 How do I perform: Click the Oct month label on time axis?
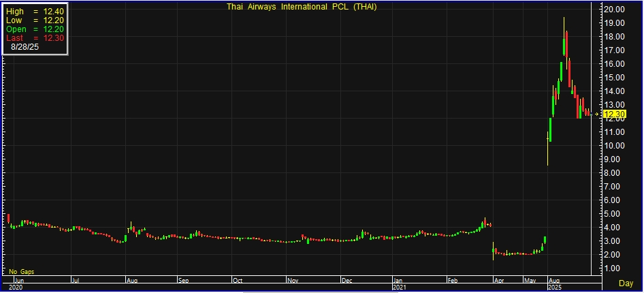click(x=238, y=281)
